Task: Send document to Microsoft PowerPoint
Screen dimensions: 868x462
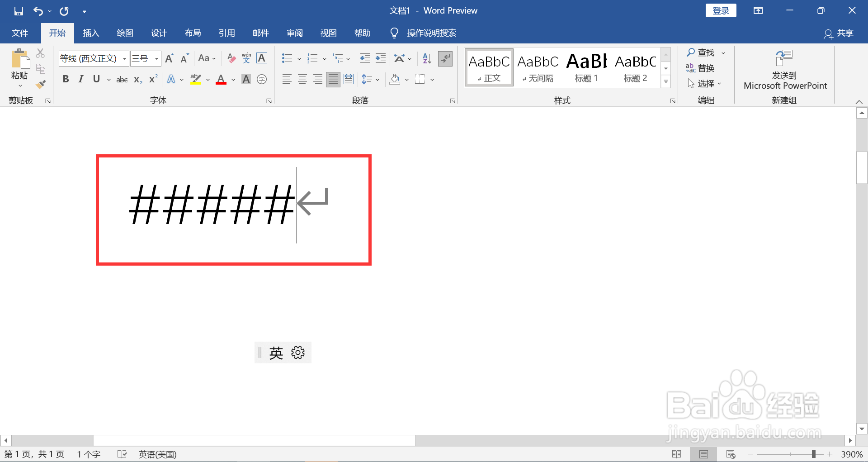Action: [x=784, y=70]
